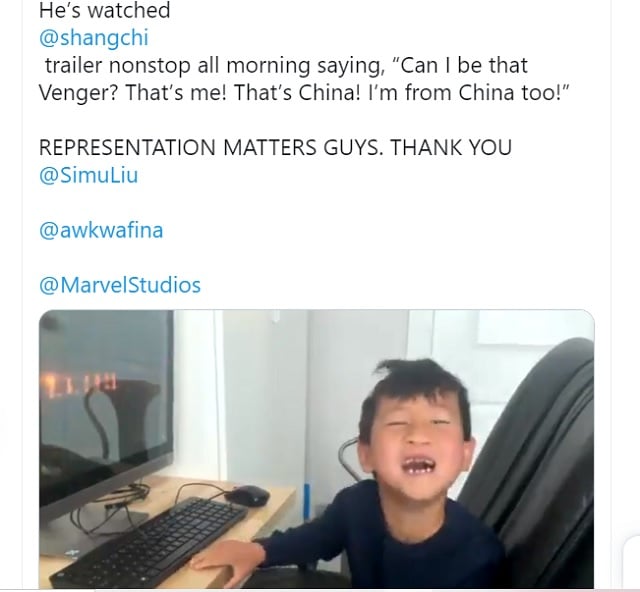Click the "THANK YOU" words

pos(451,147)
